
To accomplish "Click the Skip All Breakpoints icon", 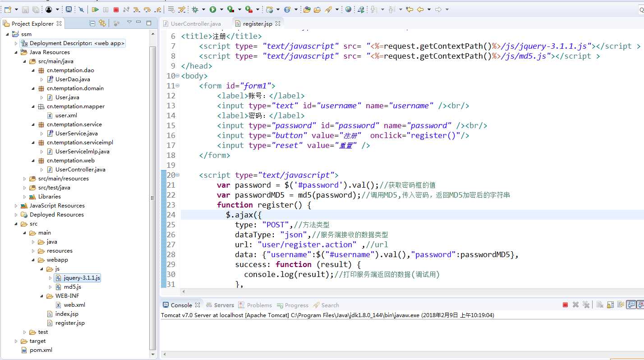I will pos(81,9).
